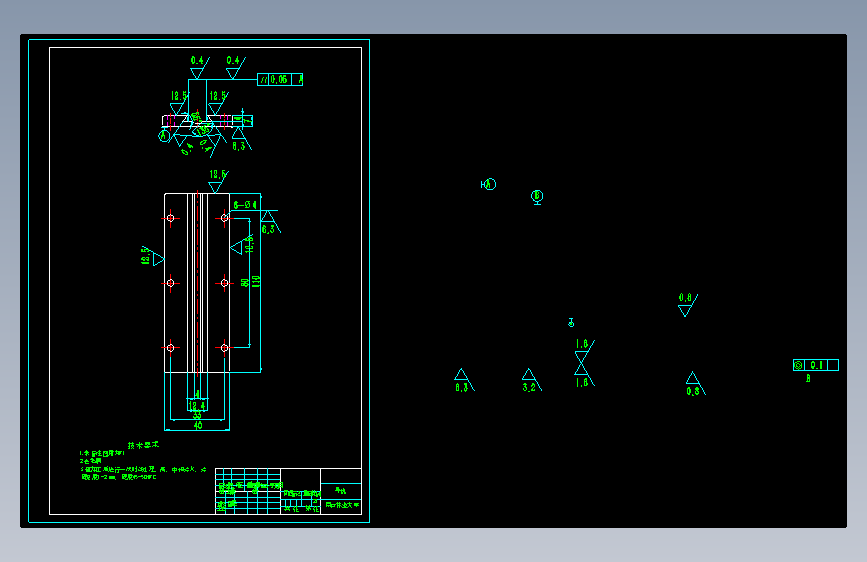Select the top-left mounting hole in plan view
867x562 pixels.
(170, 218)
